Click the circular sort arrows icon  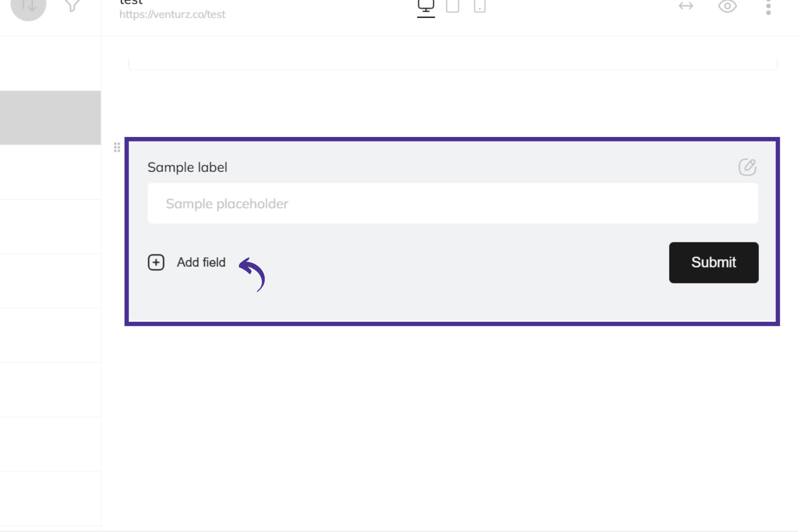pyautogui.click(x=28, y=6)
